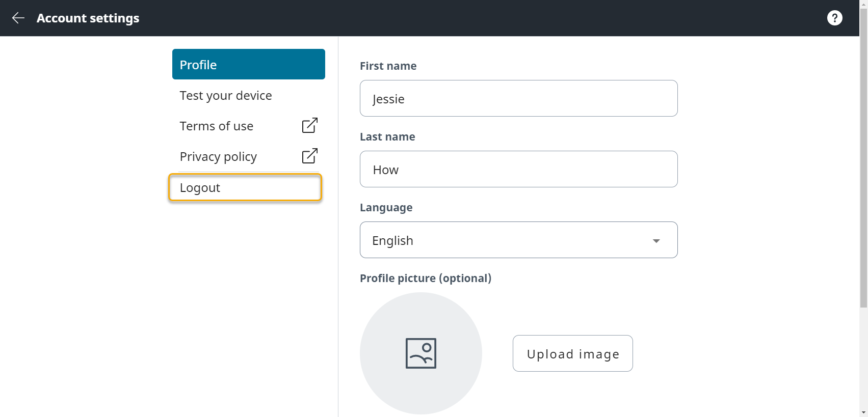Click the Account settings title
The width and height of the screenshot is (868, 417).
pos(88,18)
